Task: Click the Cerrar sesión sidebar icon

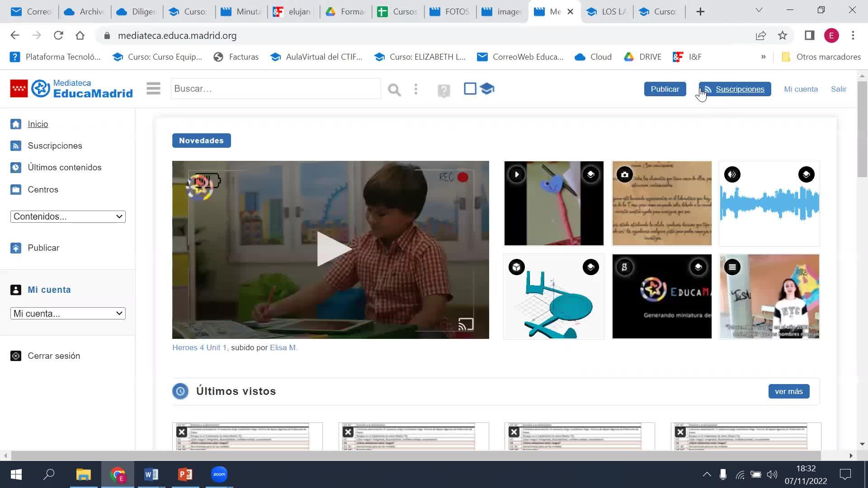Action: coord(16,356)
